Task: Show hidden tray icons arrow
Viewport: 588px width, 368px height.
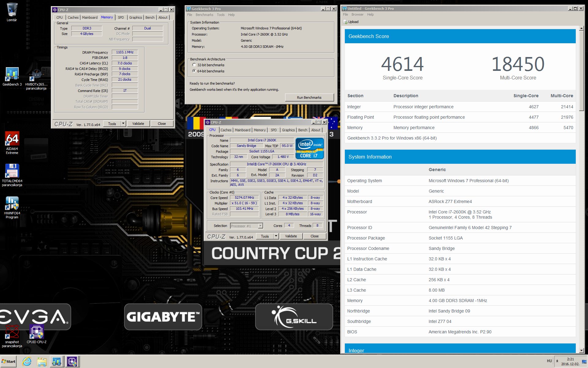Action: click(557, 361)
